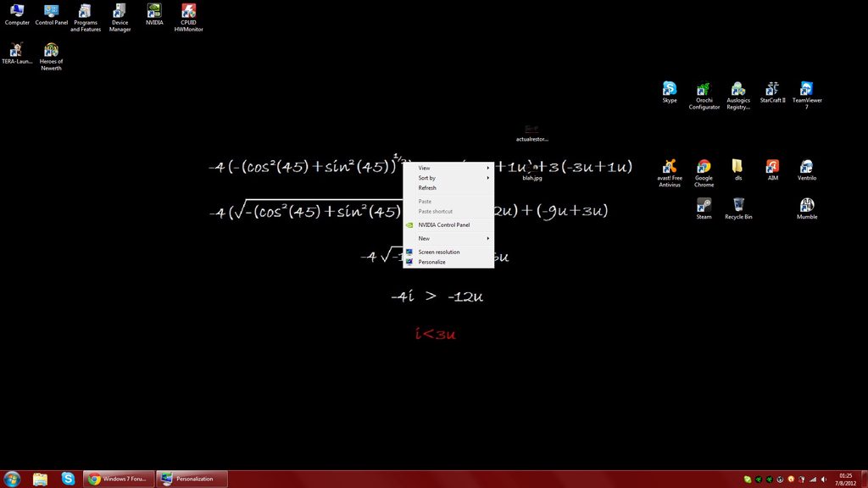Select the StarCraft II desktop icon
868x488 pixels.
pos(772,91)
